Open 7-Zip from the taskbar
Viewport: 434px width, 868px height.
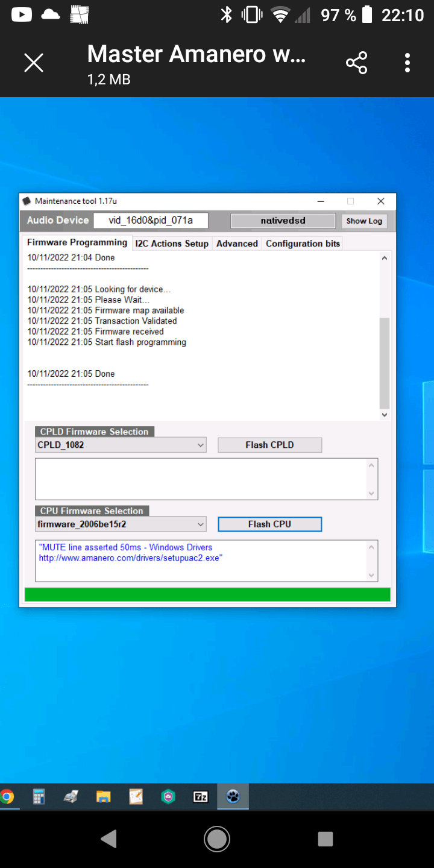click(x=201, y=797)
